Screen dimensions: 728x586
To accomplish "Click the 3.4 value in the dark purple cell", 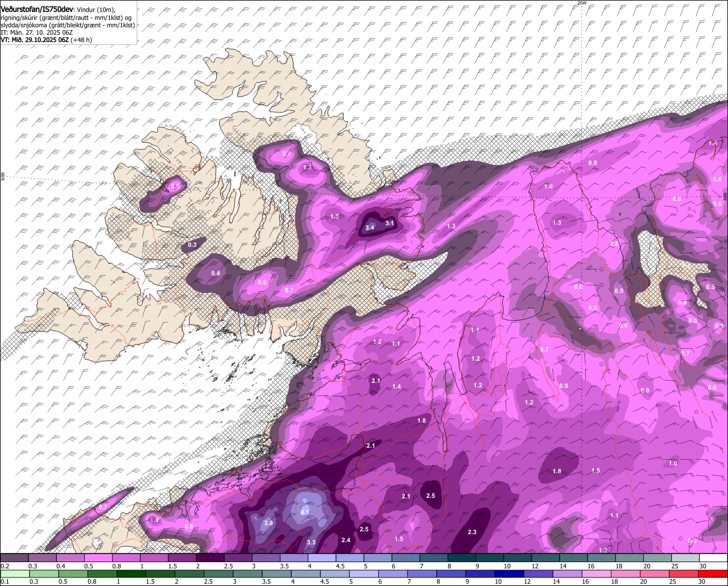I will 370,228.
